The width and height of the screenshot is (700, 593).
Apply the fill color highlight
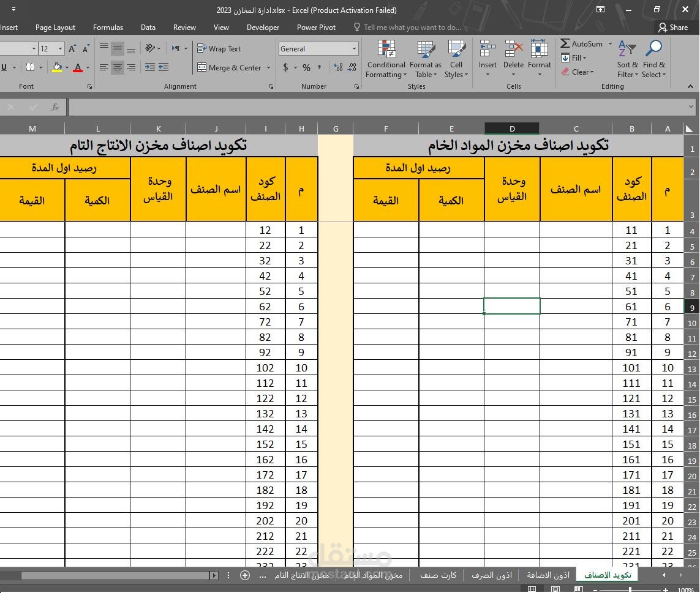point(57,67)
